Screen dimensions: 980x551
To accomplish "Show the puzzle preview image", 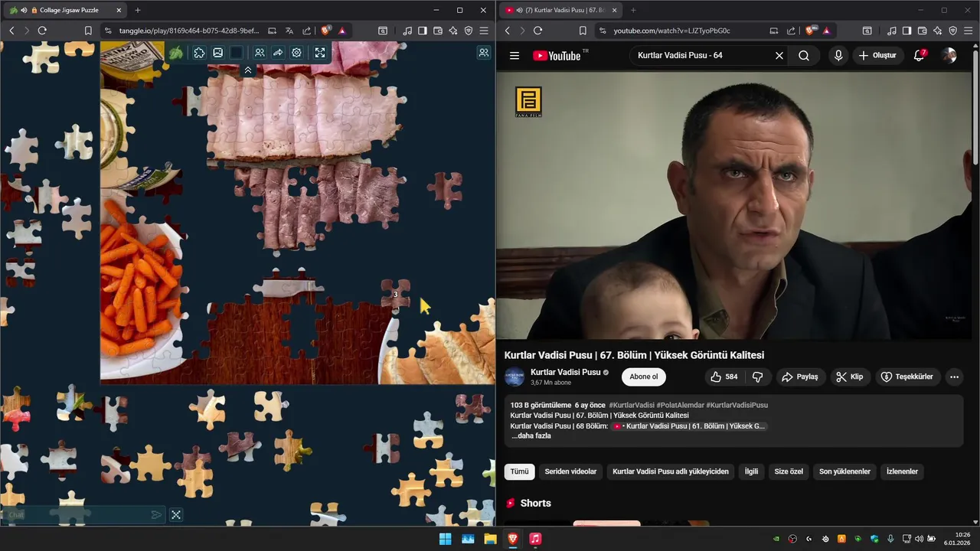I will coord(218,53).
